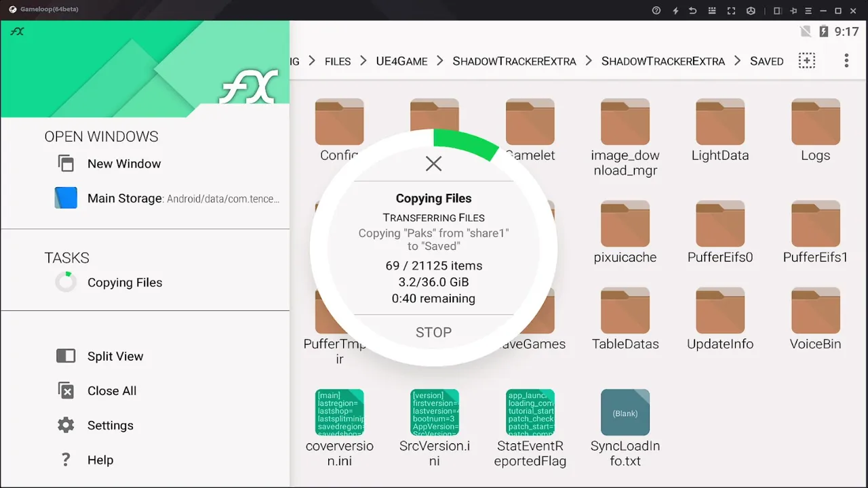The image size is (868, 488).
Task: Click the breadcrumb chevron before SAVED
Action: 738,61
